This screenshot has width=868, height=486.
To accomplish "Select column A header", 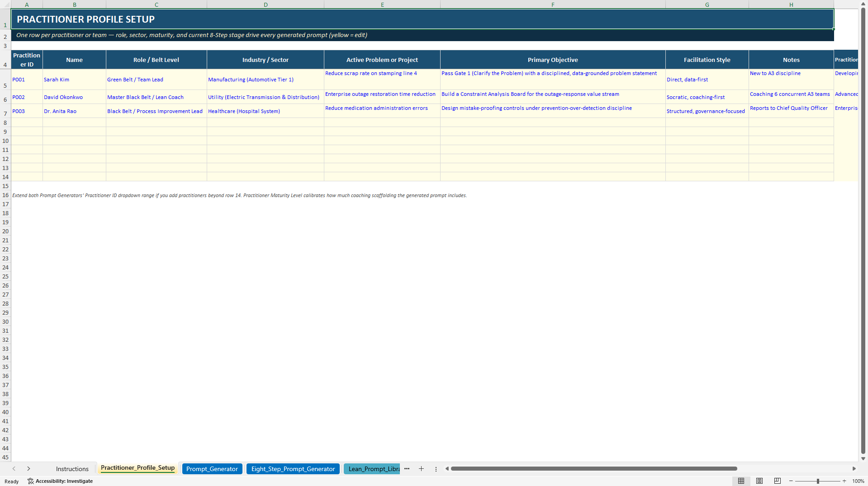I will [x=27, y=5].
